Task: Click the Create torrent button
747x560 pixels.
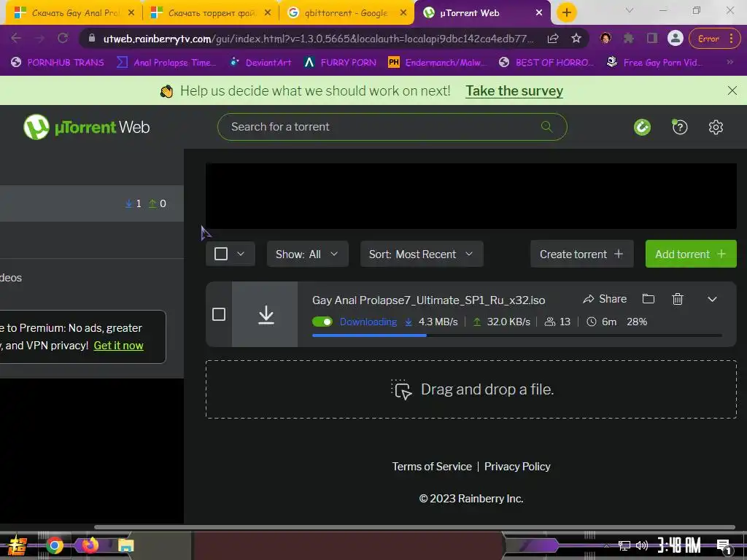Action: (x=581, y=254)
